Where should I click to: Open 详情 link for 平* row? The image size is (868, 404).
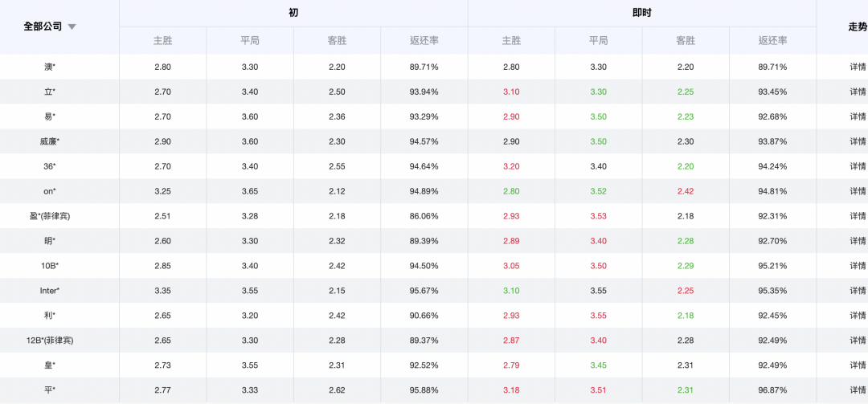coord(858,390)
